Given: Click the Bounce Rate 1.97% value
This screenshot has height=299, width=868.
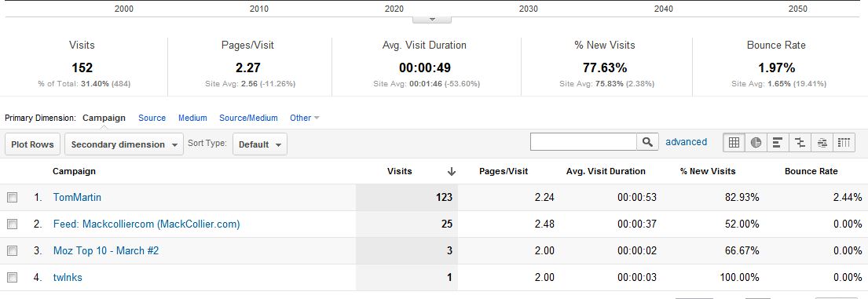Looking at the screenshot, I should pyautogui.click(x=777, y=68).
